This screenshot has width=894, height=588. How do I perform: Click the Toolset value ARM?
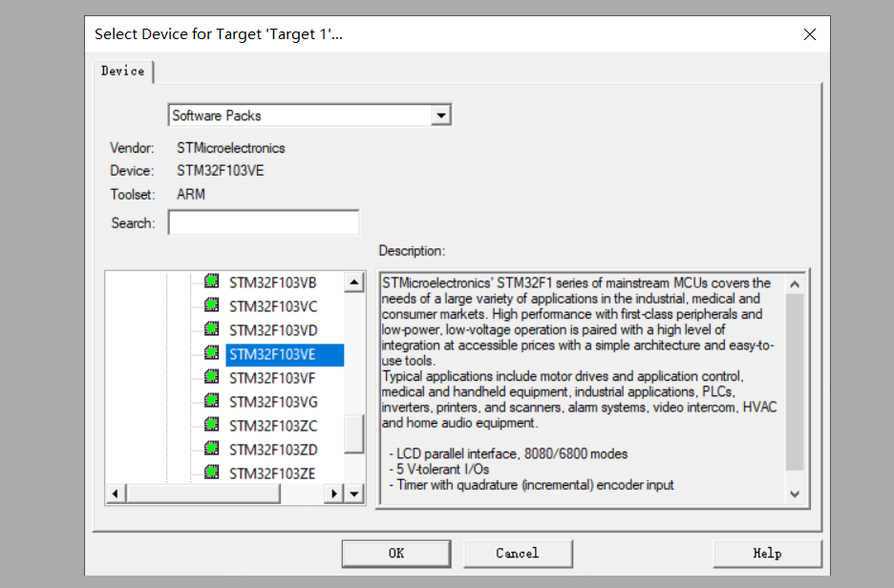pyautogui.click(x=191, y=195)
